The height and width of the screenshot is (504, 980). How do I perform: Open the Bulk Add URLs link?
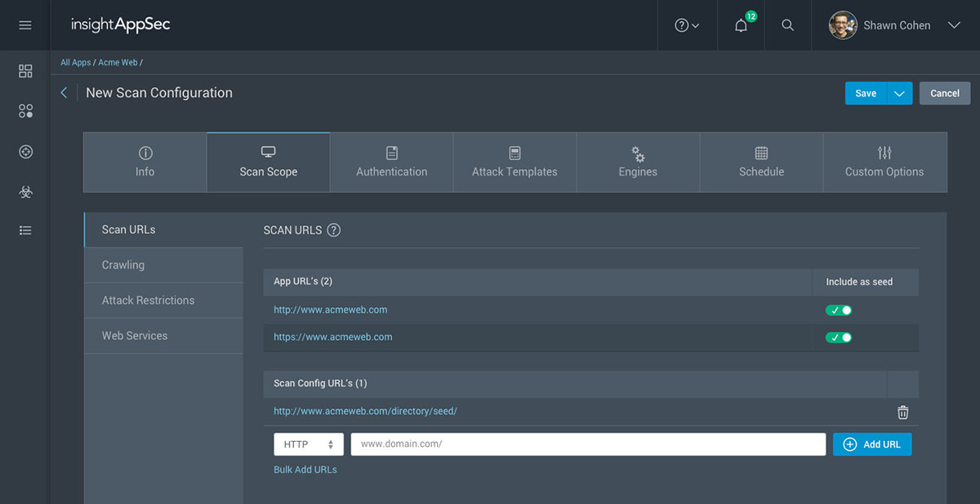(305, 470)
